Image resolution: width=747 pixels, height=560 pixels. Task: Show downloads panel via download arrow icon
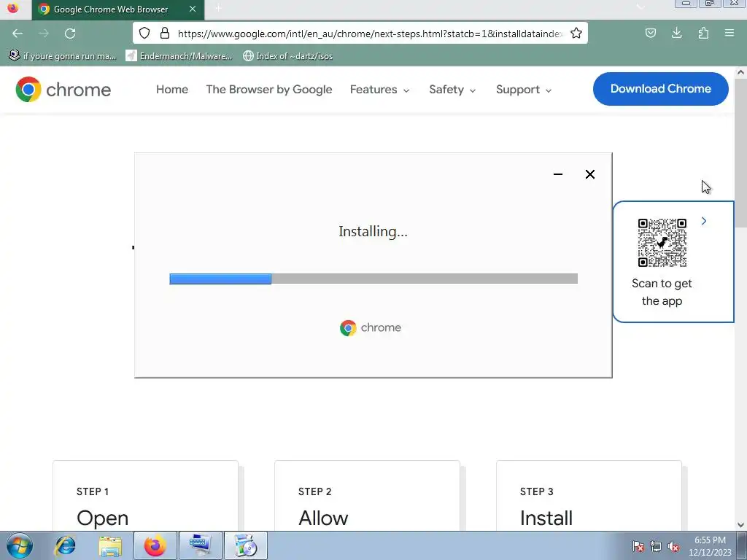pyautogui.click(x=676, y=33)
